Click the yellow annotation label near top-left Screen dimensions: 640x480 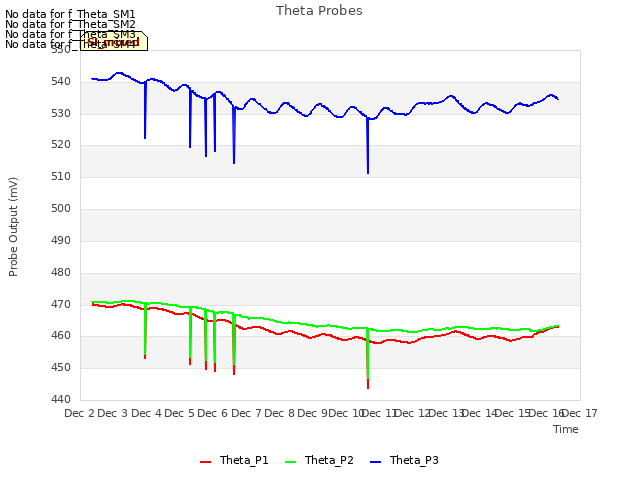(114, 41)
